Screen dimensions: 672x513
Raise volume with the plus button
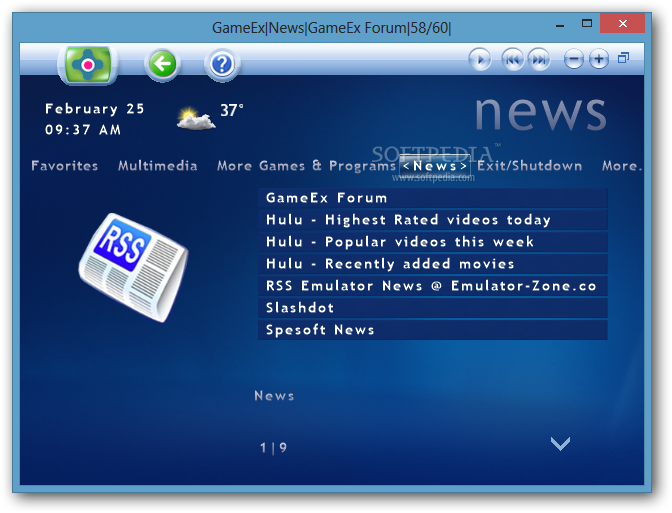(x=599, y=59)
